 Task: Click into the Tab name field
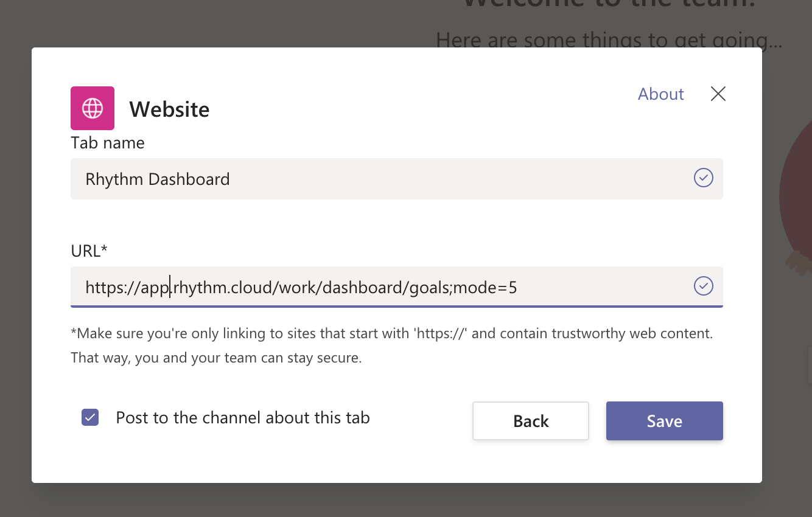point(397,179)
